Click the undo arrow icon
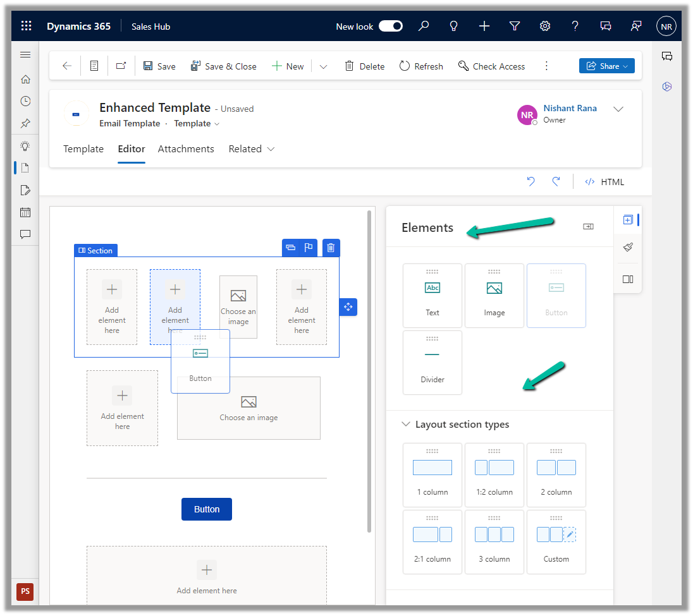Image resolution: width=693 pixels, height=616 pixels. [530, 182]
